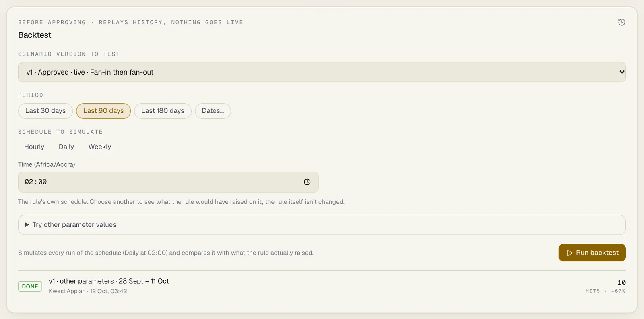Click the DONE status badge
The image size is (644, 319).
30,286
